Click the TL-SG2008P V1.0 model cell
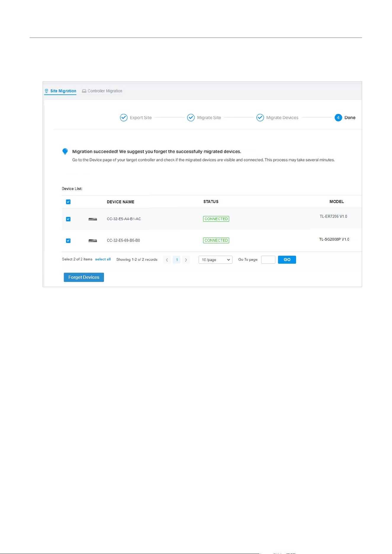The image size is (392, 554). click(x=334, y=239)
